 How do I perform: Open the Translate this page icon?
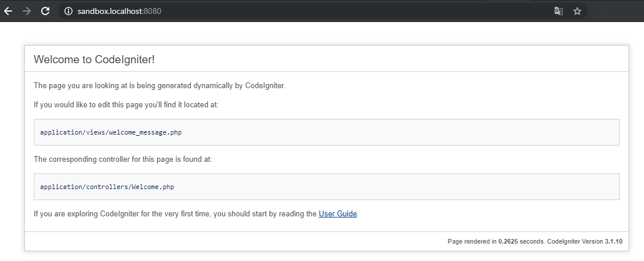click(559, 11)
